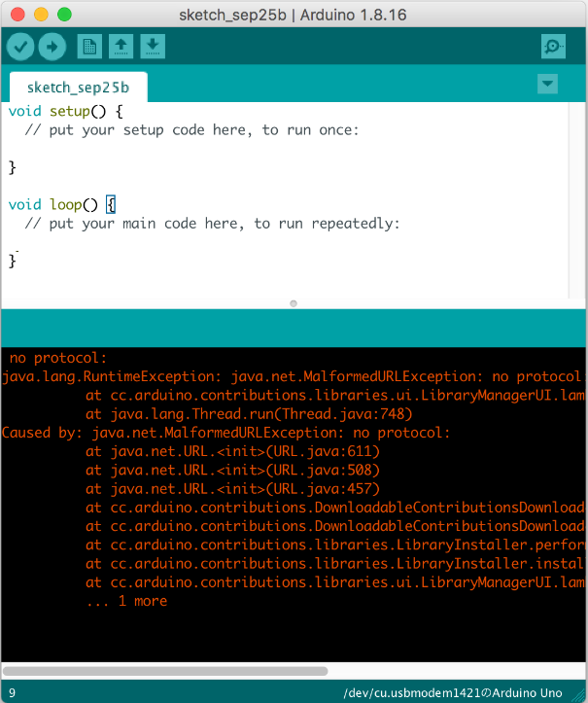Click the 'no protocol:' first console line
This screenshot has width=588, height=703.
57,358
